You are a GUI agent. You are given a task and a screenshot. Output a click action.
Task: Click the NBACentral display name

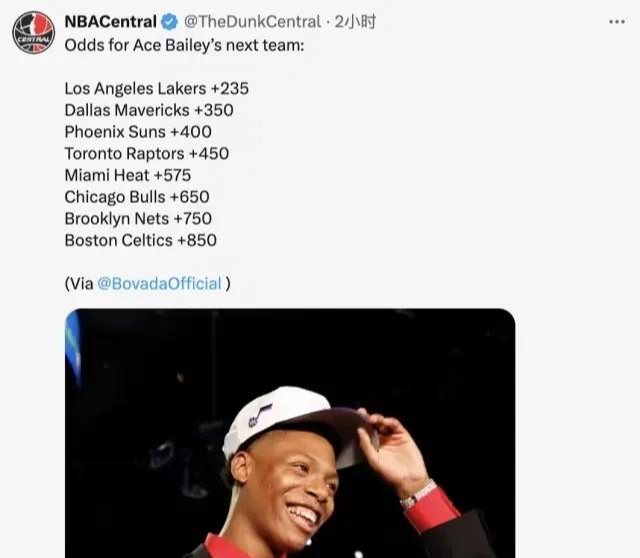point(111,22)
